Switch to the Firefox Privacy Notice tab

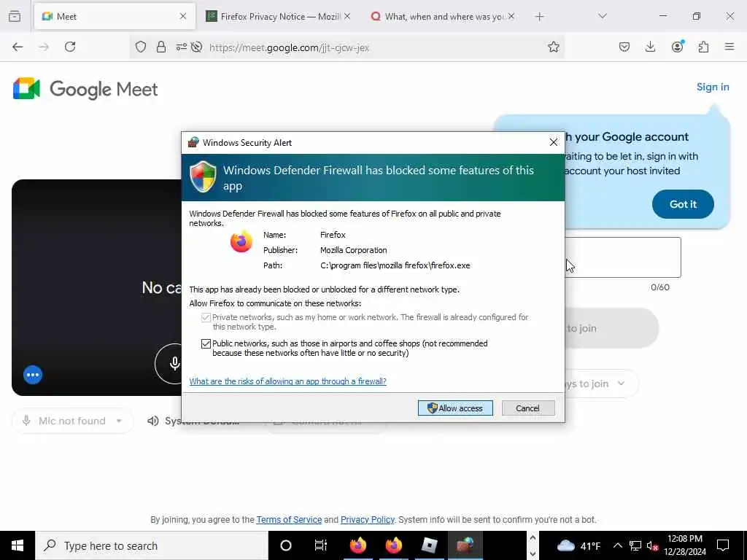coord(279,17)
